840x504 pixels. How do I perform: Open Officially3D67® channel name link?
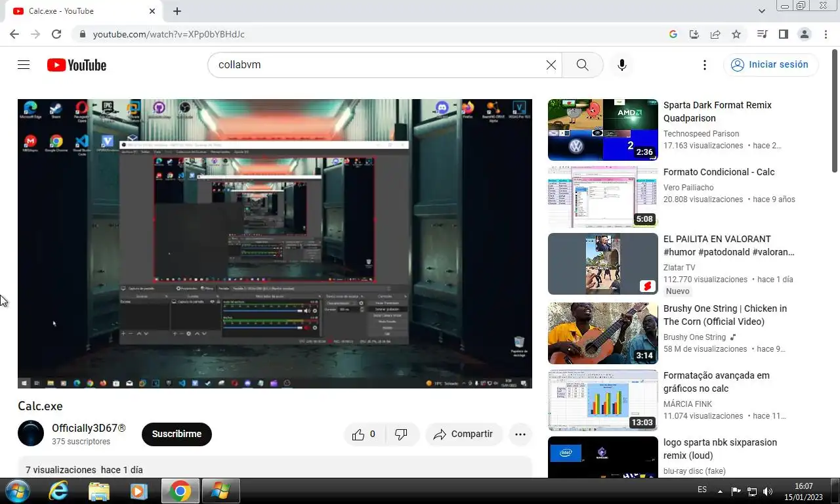coord(89,428)
